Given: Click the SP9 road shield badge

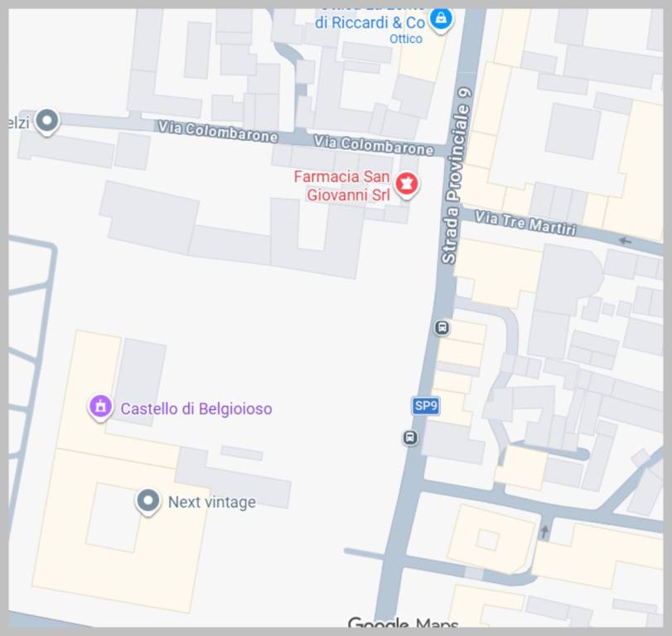Looking at the screenshot, I should pos(426,406).
